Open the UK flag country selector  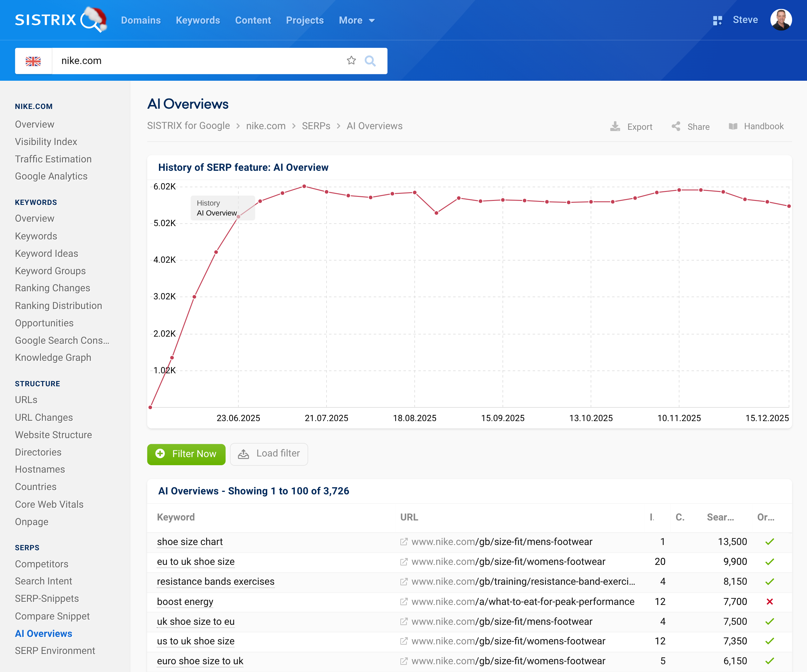tap(34, 61)
